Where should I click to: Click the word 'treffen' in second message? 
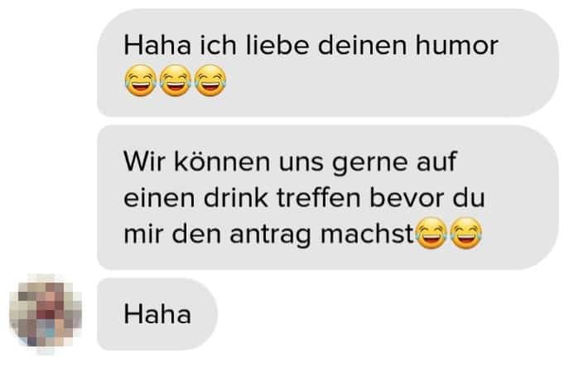pyautogui.click(x=319, y=198)
